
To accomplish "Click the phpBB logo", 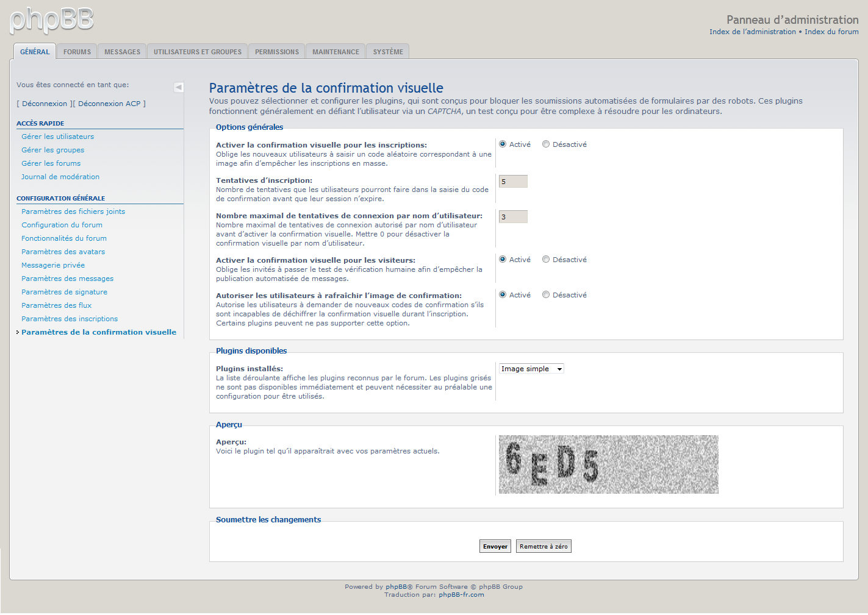I will (x=52, y=20).
